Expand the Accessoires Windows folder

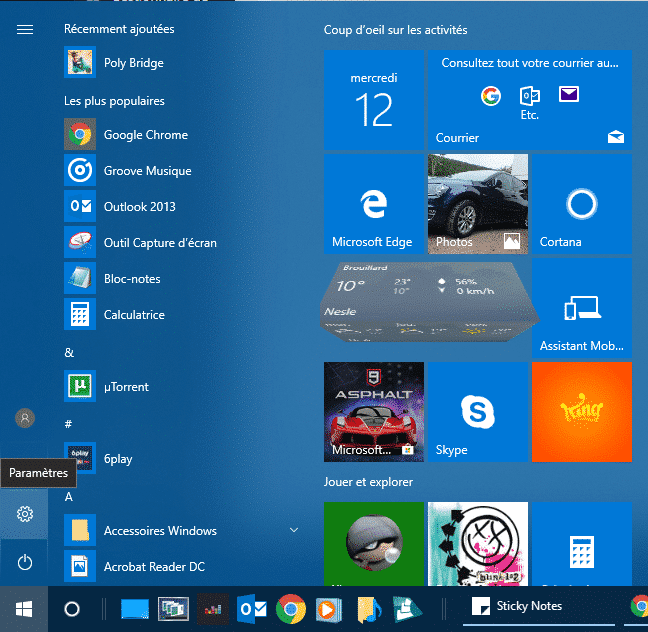[x=294, y=530]
